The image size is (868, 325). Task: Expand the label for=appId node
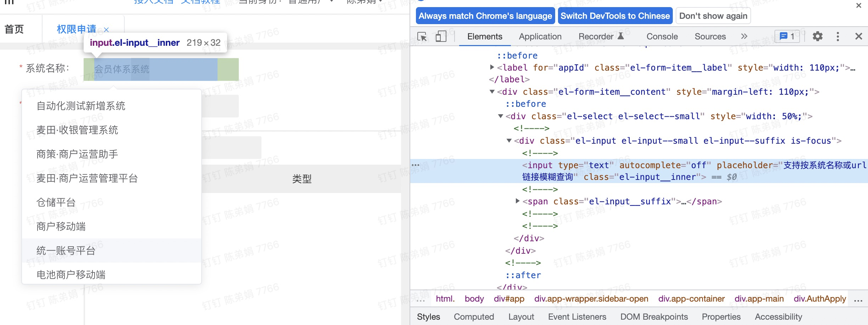(492, 67)
